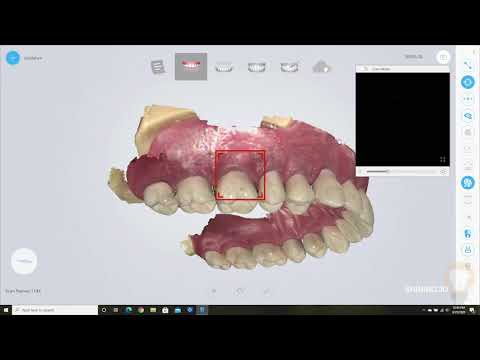Click the faded curved arch icon
The image size is (480, 360).
click(x=468, y=199)
